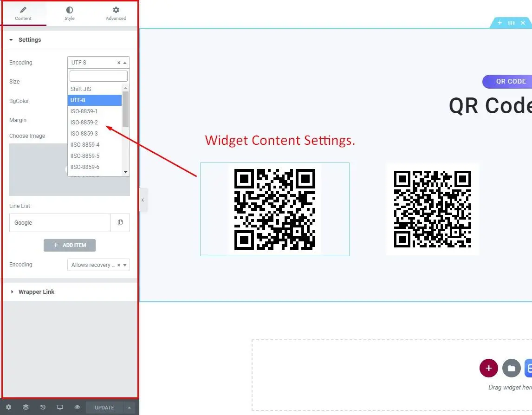Open the Google line list item
532x415 pixels.
point(60,223)
